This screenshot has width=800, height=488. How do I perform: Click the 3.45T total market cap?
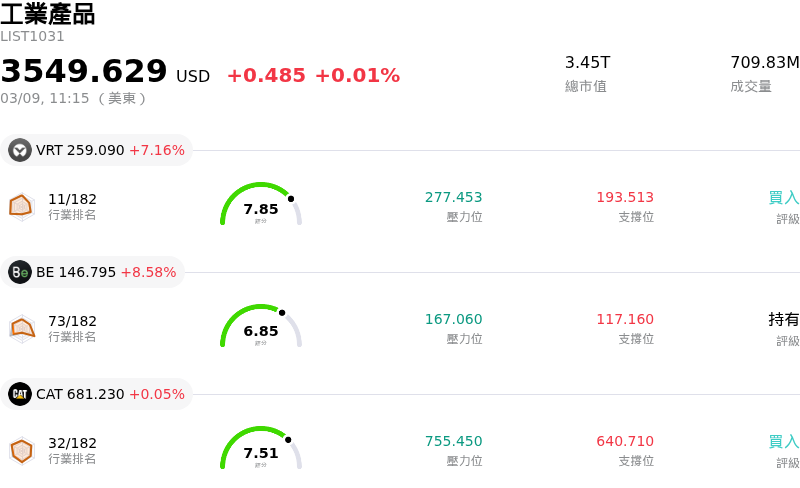[x=587, y=63]
